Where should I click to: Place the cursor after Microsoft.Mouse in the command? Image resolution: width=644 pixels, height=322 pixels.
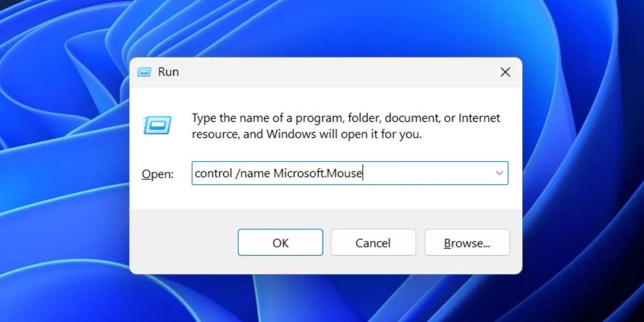pyautogui.click(x=363, y=173)
